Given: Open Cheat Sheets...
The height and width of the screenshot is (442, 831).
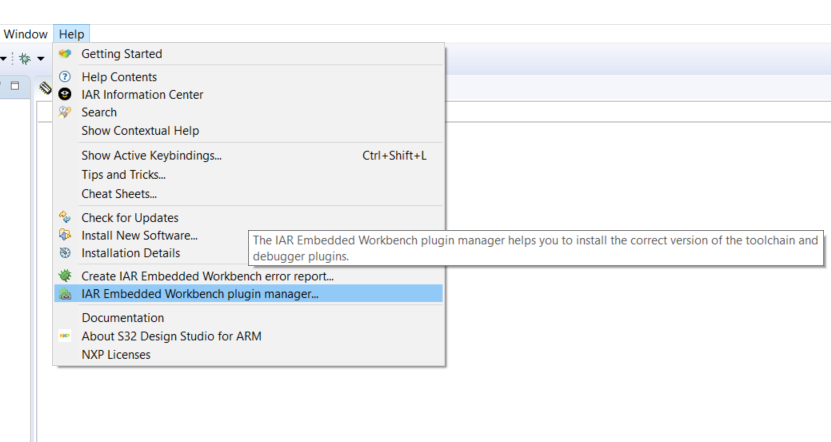Looking at the screenshot, I should tap(249, 194).
